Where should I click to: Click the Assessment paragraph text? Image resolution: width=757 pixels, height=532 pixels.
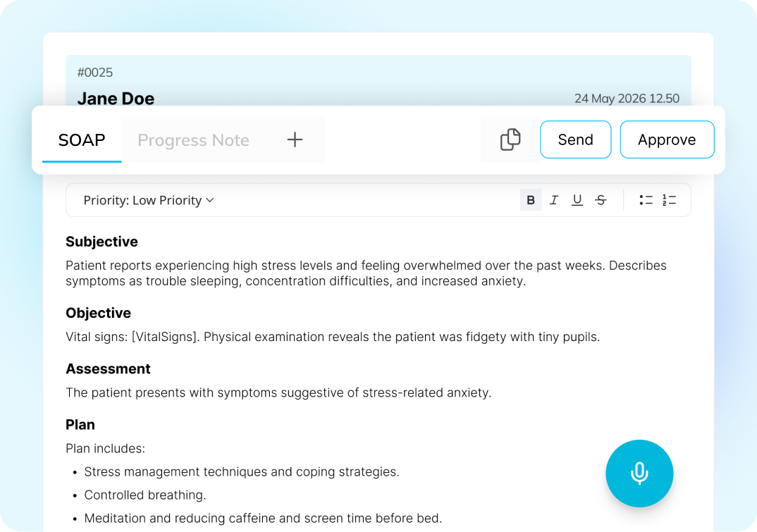(x=278, y=392)
